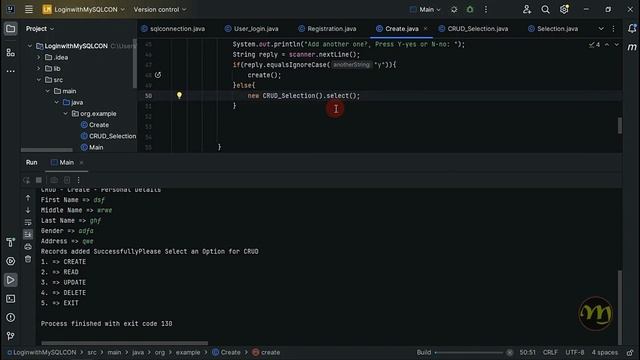640x360 pixels.
Task: Open Run toolbar more options
Action: click(78, 180)
